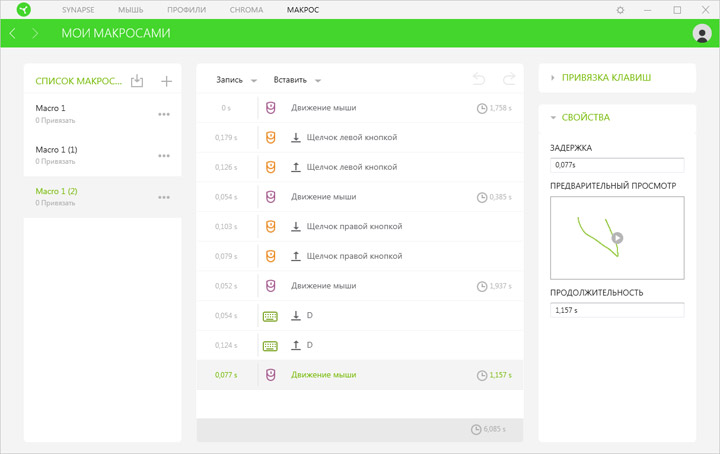Click mouse icon in the 0,179 s row
This screenshot has width=720, height=454.
tap(270, 137)
